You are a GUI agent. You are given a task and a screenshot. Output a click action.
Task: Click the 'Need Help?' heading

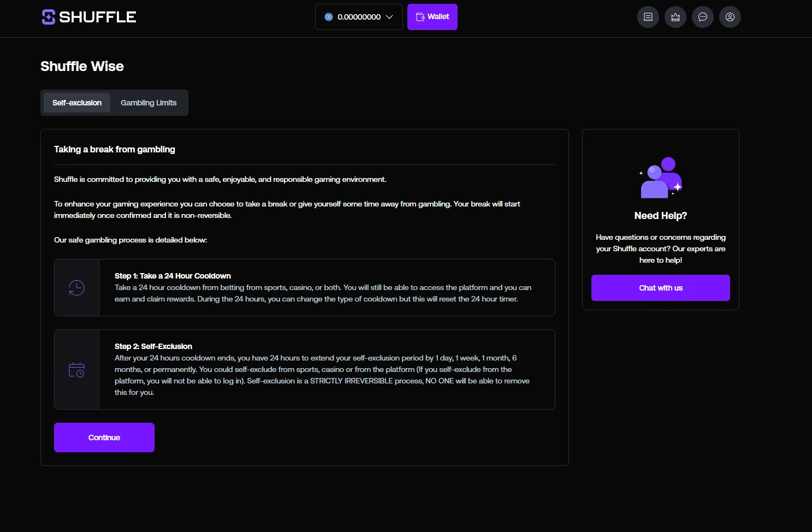661,216
